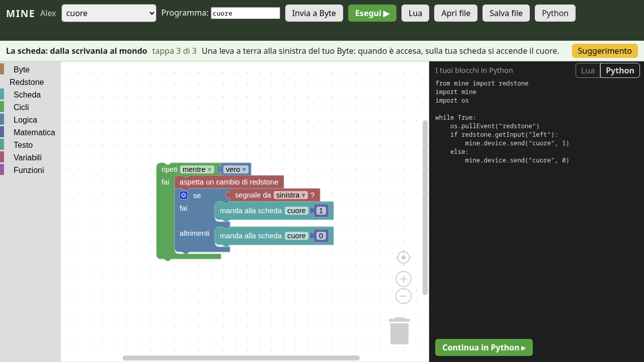
Task: Click the Programma name input field
Action: [246, 13]
